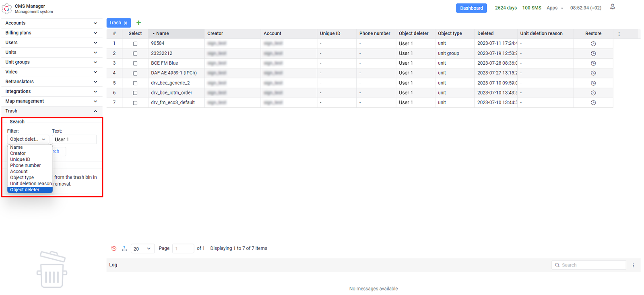
Task: Expand the Billing plans section
Action: click(x=52, y=33)
